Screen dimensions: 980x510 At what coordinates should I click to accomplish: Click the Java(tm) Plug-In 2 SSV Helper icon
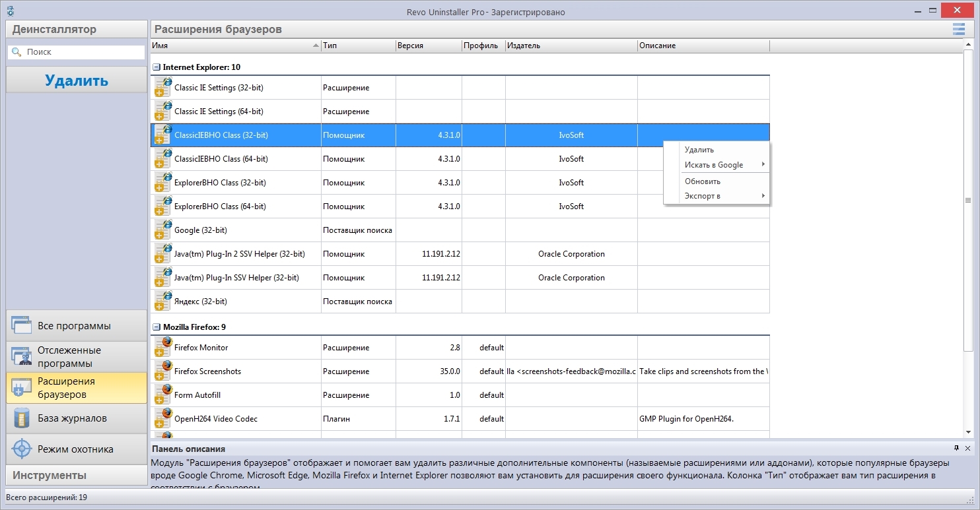[162, 253]
